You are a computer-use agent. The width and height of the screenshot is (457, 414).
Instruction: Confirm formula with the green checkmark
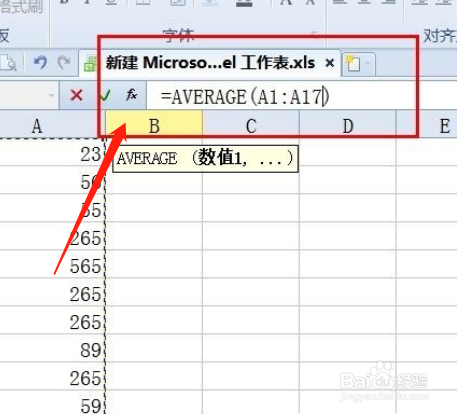point(105,95)
